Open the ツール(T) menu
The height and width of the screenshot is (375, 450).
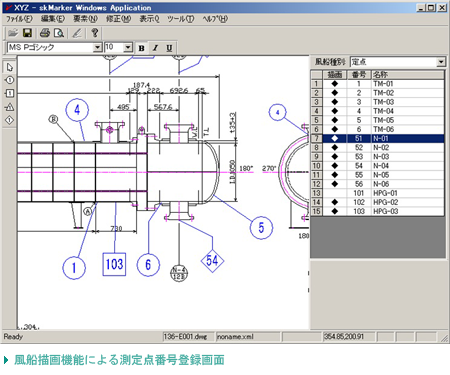(180, 19)
